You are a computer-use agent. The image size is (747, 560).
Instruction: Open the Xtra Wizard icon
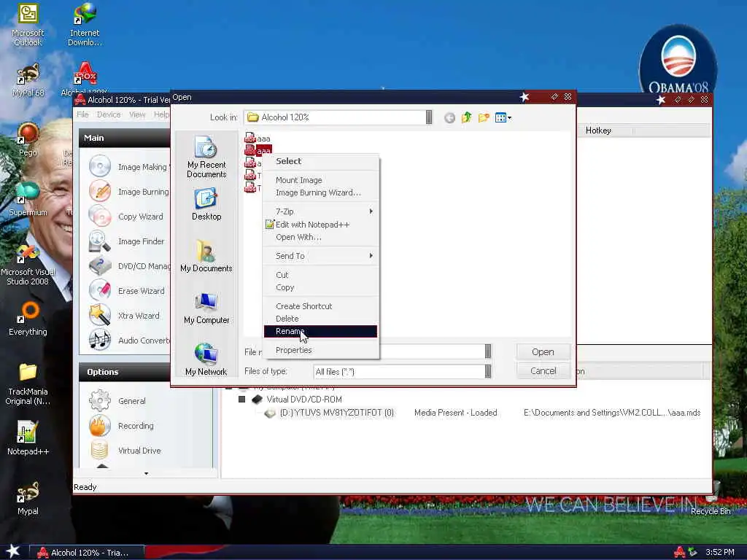pyautogui.click(x=100, y=315)
